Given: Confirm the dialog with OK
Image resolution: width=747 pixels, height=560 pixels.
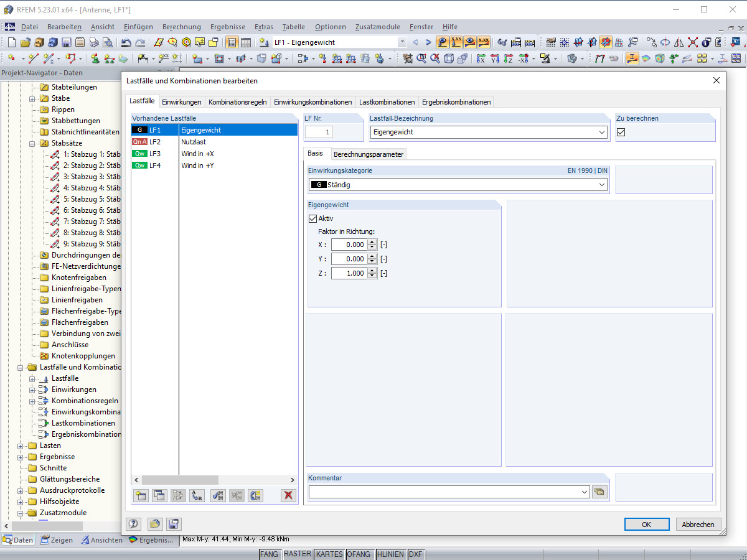Looking at the screenshot, I should (x=646, y=524).
